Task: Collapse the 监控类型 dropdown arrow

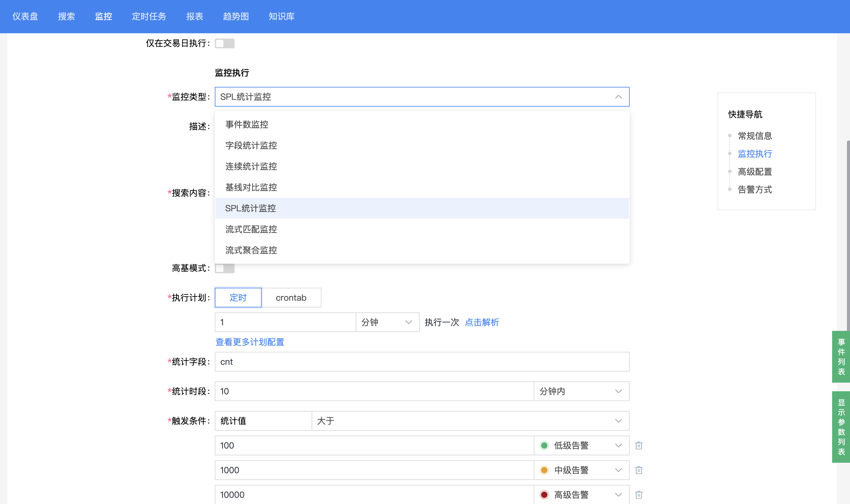Action: [x=618, y=97]
